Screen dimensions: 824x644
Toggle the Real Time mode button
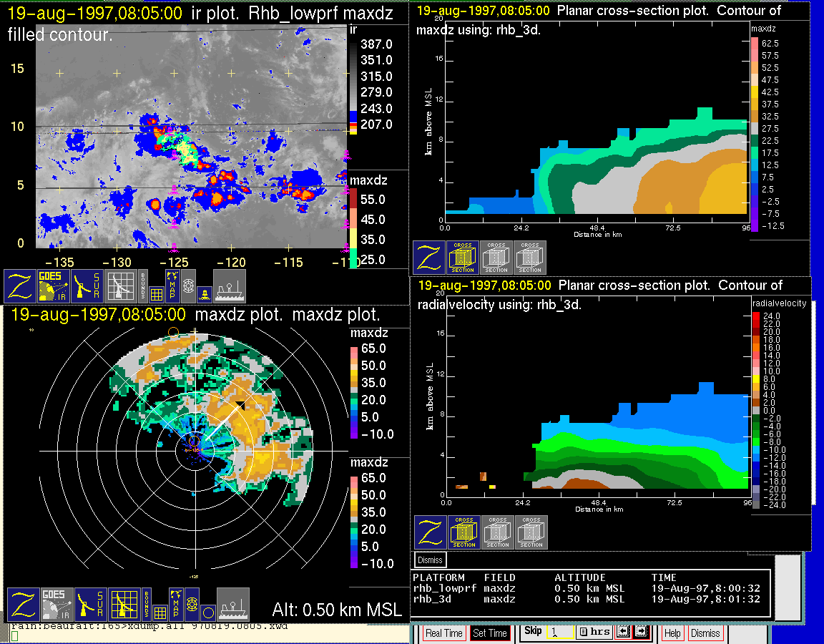[444, 633]
